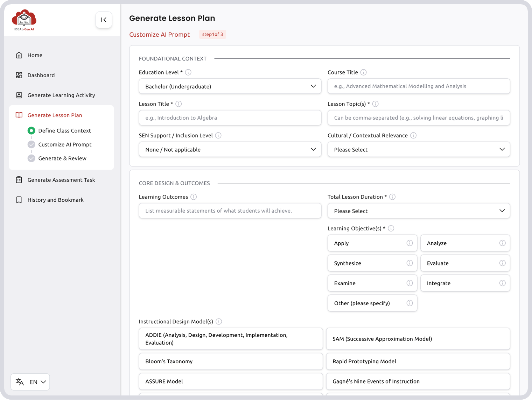Go to Home in sidebar
The height and width of the screenshot is (400, 532).
[61, 55]
